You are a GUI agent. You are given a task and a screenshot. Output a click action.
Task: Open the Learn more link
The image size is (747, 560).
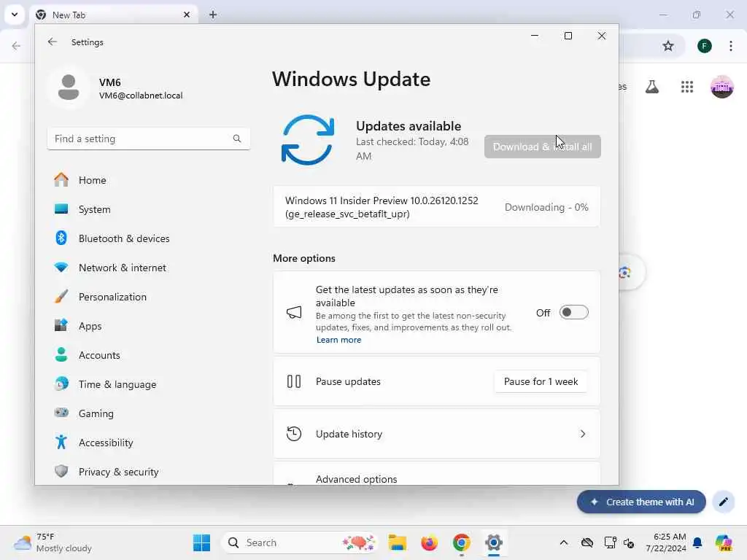click(x=338, y=340)
